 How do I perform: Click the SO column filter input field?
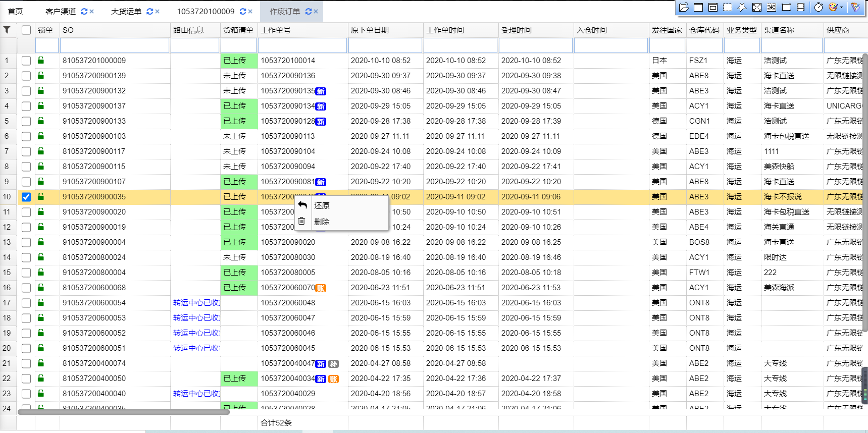tap(114, 46)
